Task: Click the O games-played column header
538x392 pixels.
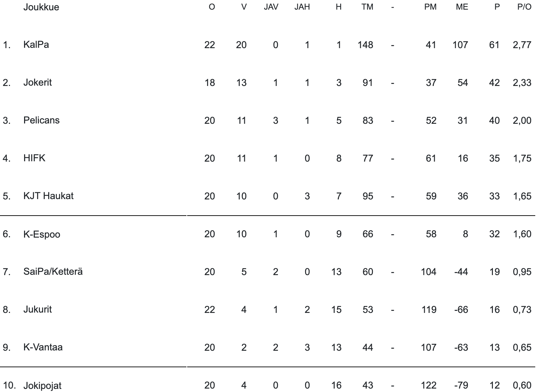Action: (212, 7)
